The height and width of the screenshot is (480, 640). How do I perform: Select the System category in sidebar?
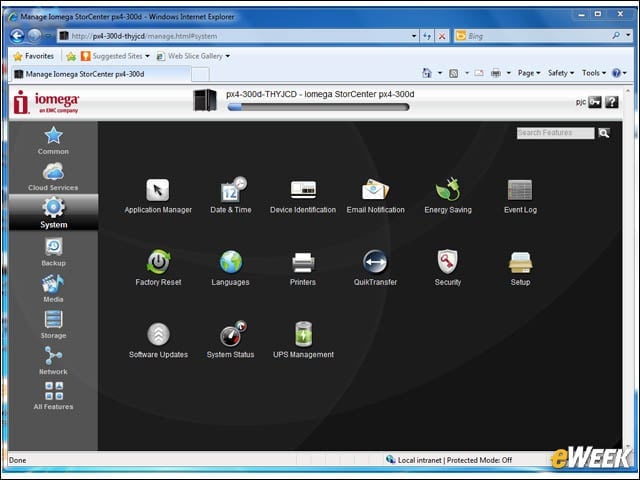[53, 212]
